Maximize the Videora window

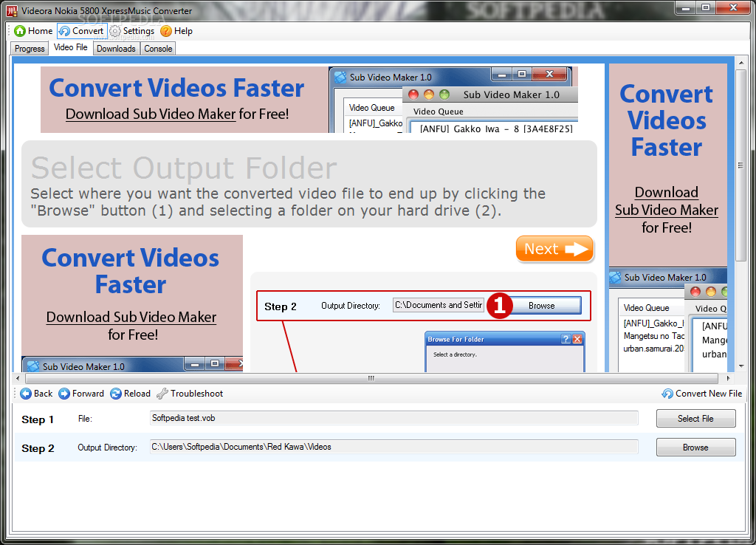point(706,7)
